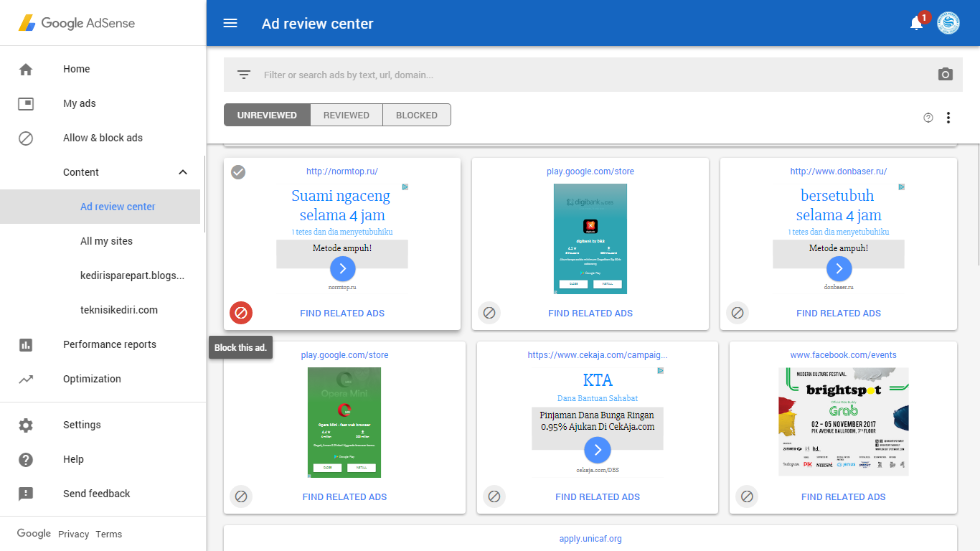Click the My ads icon in sidebar
The height and width of the screenshot is (551, 980).
point(26,103)
